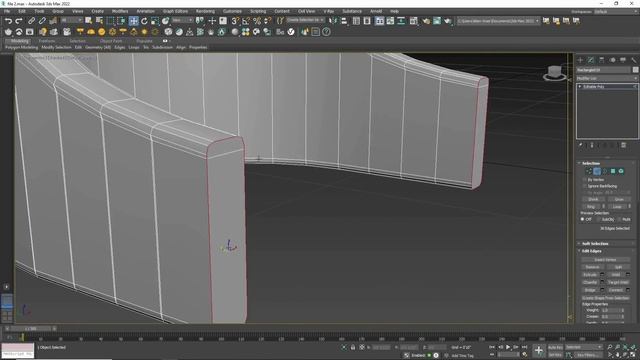
Task: Collapse the Edit Edges rollout
Action: coord(591,251)
